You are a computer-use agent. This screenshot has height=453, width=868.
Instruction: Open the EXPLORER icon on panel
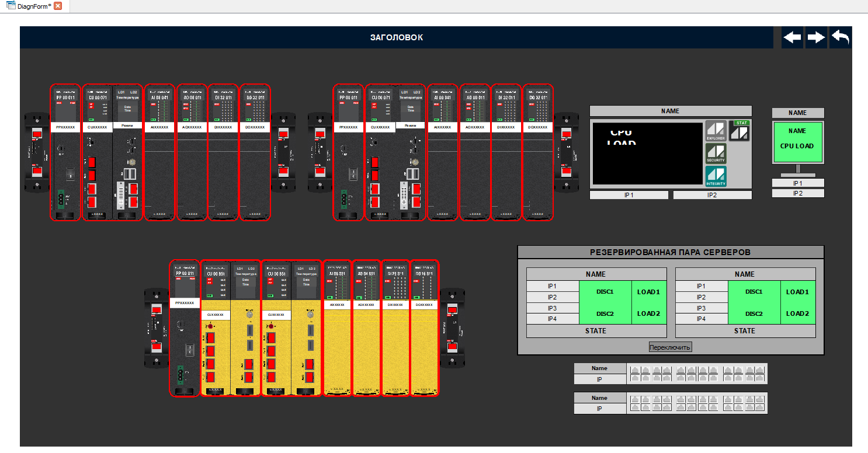click(716, 131)
